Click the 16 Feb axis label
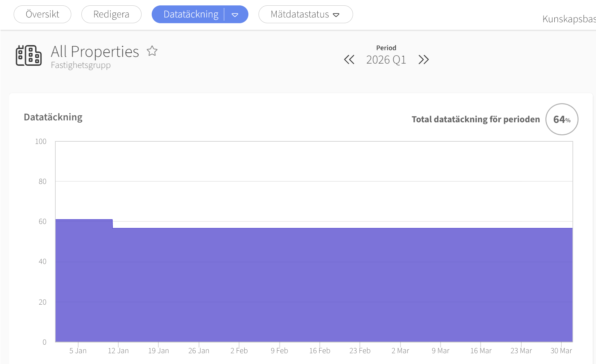The width and height of the screenshot is (596, 364). point(320,351)
